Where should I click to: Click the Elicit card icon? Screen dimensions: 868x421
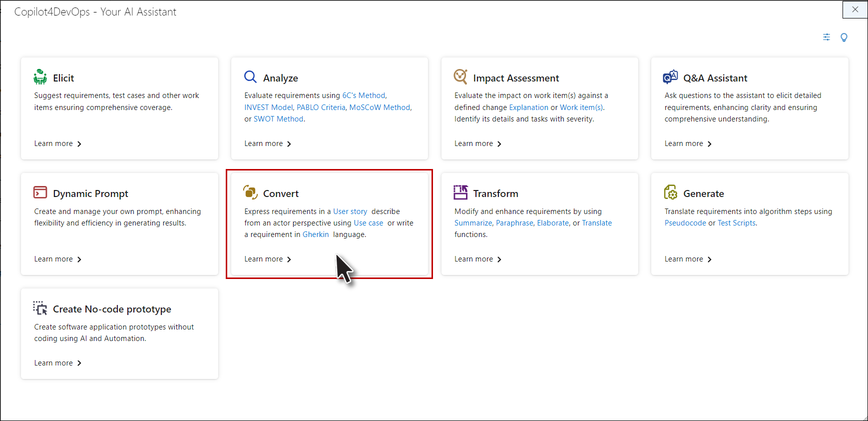pos(40,77)
